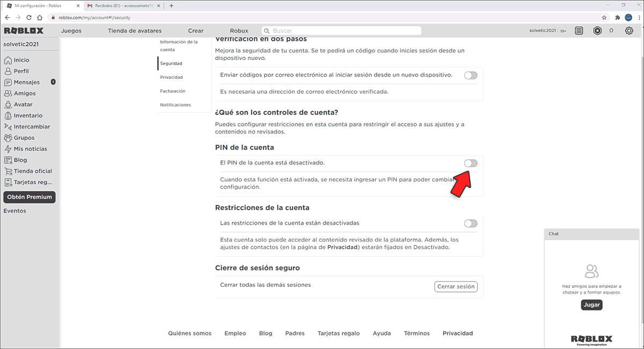Open Privacidad footer link
Screen dimensions: 644x349
point(458,333)
